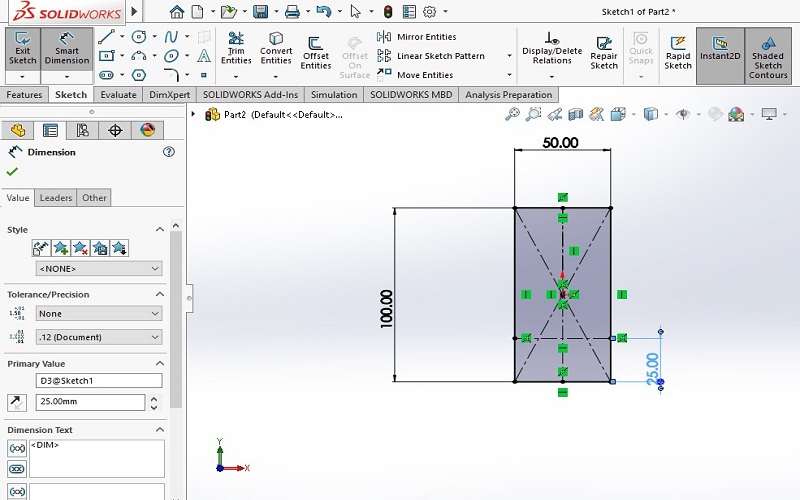Open the FeatureManager design tree tab
This screenshot has width=800, height=500.
(18, 130)
